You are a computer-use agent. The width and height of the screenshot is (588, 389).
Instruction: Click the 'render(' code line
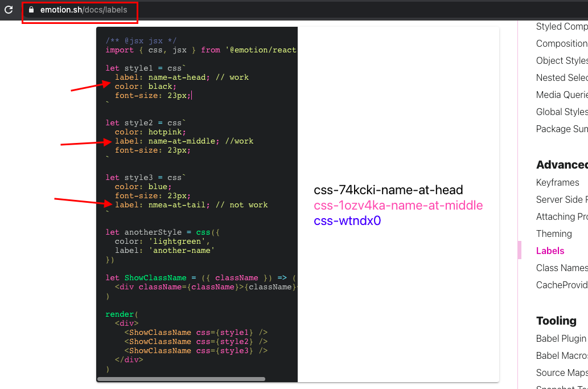tap(122, 314)
